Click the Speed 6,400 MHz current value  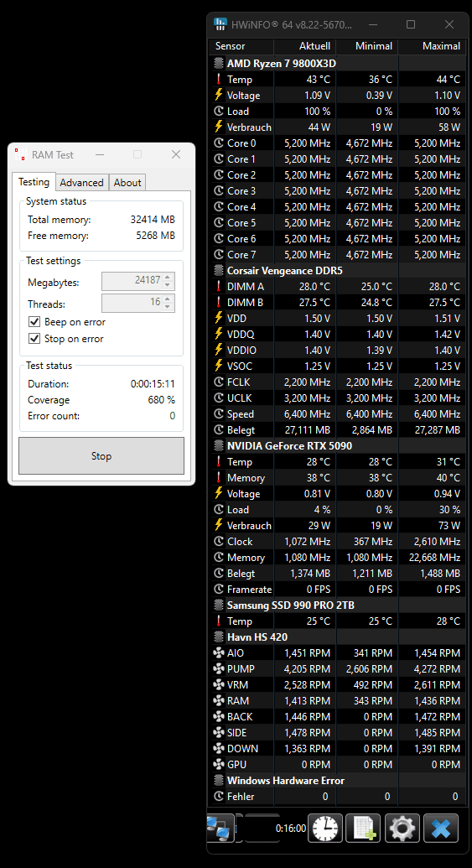tap(307, 414)
